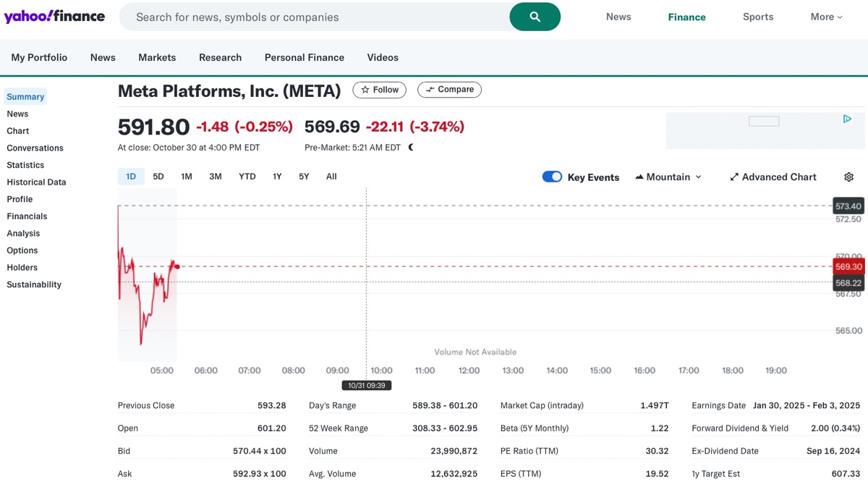The image size is (868, 482).
Task: Click the Mountain chart style icon
Action: pyautogui.click(x=639, y=176)
